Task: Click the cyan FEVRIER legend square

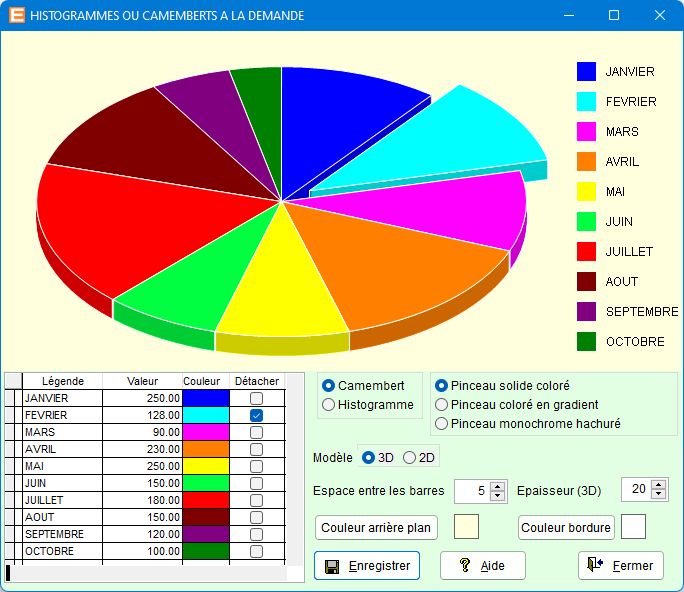Action: tap(587, 102)
